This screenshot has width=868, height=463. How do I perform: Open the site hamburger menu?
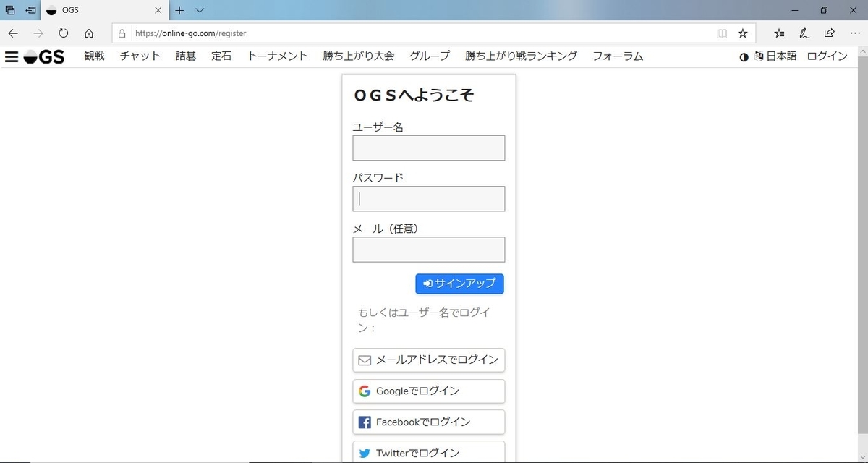tap(12, 56)
